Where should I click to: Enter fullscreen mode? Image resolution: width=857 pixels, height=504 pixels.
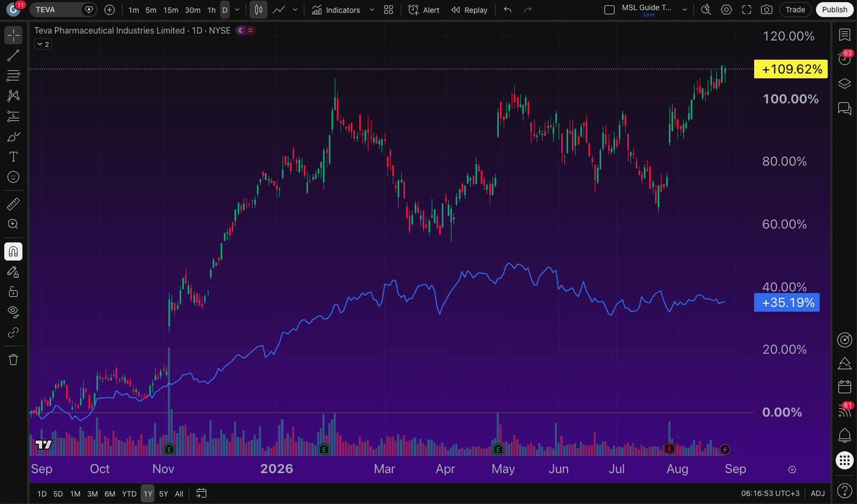pyautogui.click(x=747, y=10)
